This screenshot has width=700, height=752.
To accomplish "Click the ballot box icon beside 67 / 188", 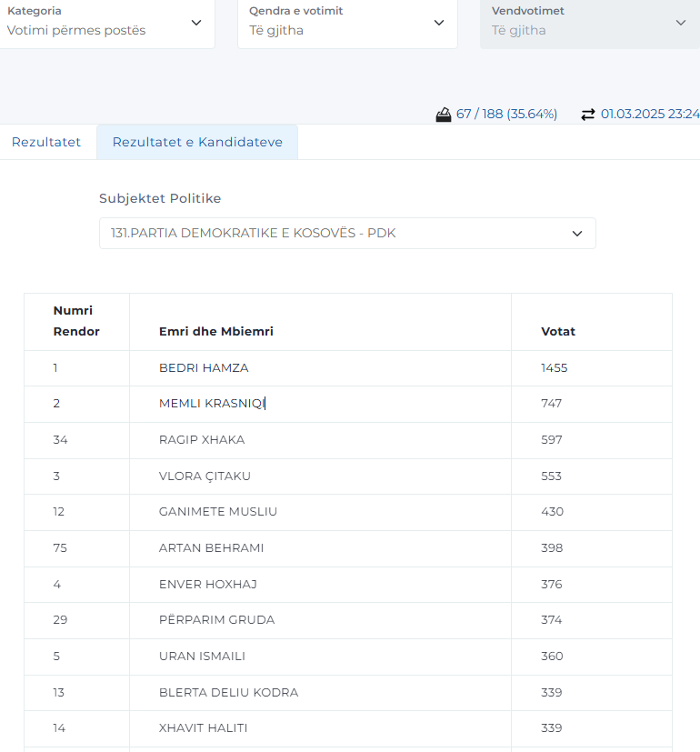I will (x=444, y=115).
